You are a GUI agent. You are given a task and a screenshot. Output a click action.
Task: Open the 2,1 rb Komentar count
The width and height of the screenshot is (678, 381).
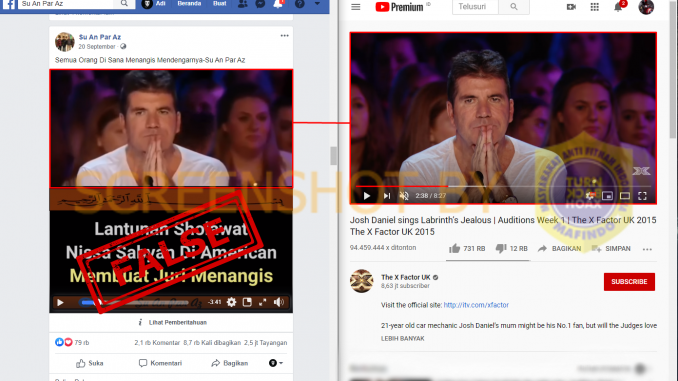(x=157, y=343)
